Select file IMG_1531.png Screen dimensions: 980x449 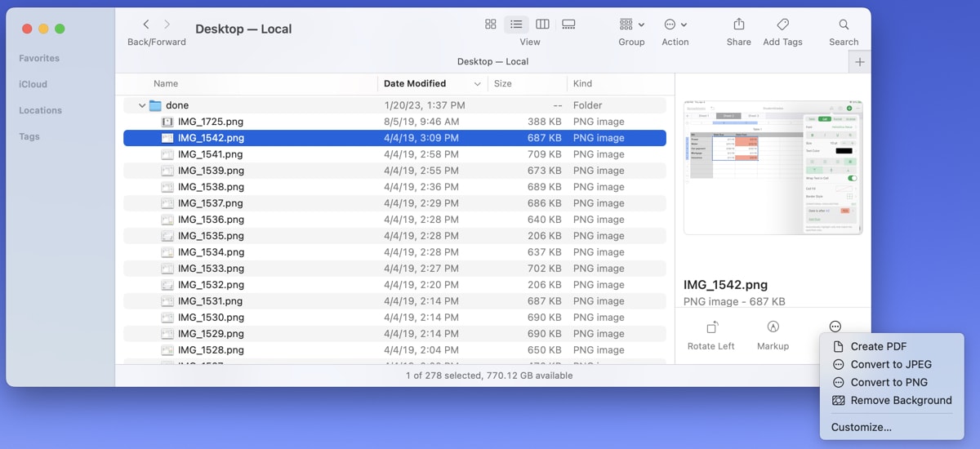[x=394, y=301]
